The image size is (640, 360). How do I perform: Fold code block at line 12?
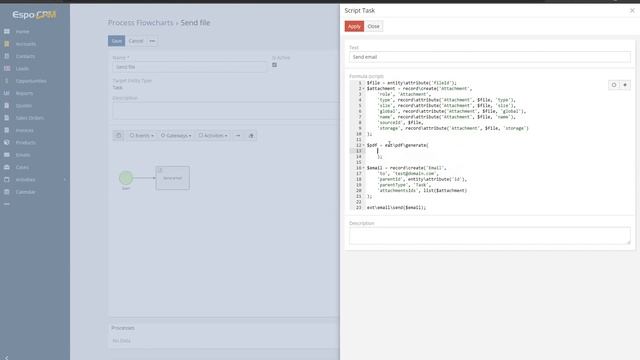pyautogui.click(x=363, y=145)
